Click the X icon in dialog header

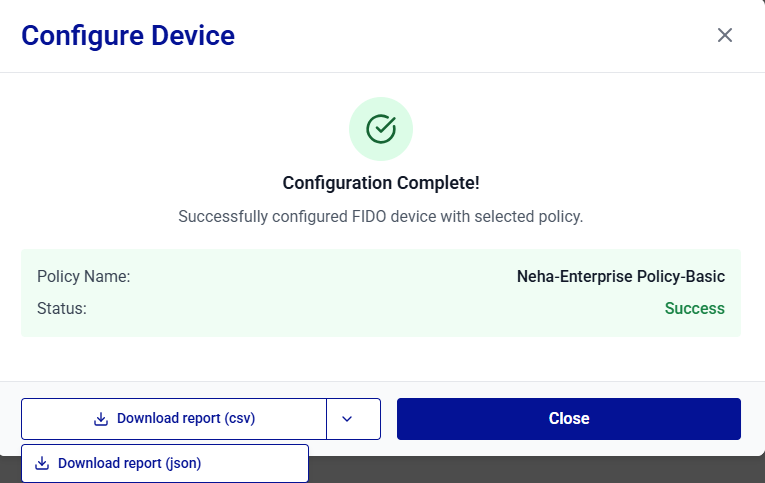(x=725, y=35)
